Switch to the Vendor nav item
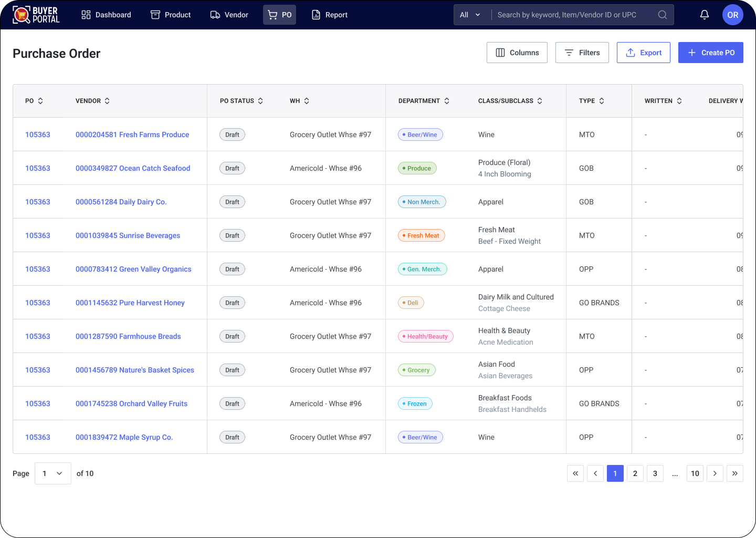The height and width of the screenshot is (538, 756). point(229,15)
